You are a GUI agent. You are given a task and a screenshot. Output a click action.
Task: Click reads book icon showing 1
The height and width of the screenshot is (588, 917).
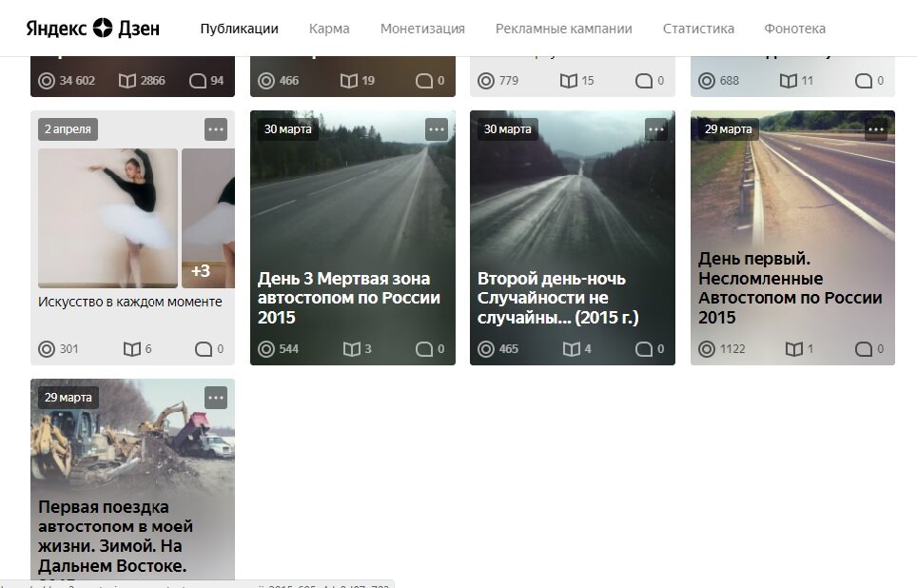(x=793, y=349)
